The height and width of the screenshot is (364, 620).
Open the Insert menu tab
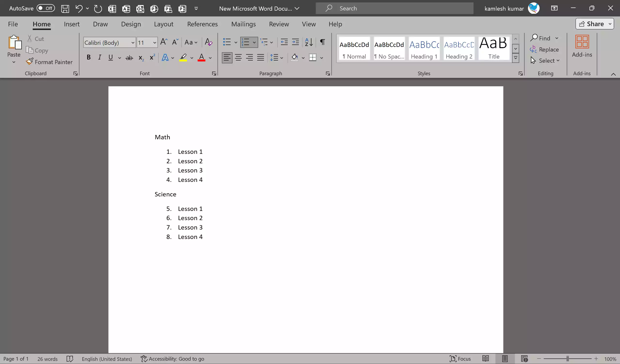pos(72,24)
